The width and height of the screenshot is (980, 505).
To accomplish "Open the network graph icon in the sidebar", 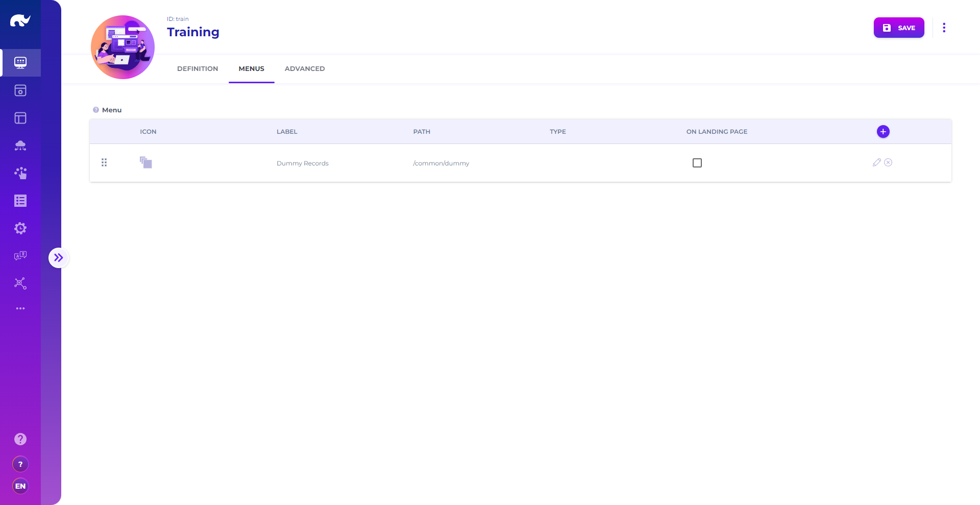I will click(20, 283).
